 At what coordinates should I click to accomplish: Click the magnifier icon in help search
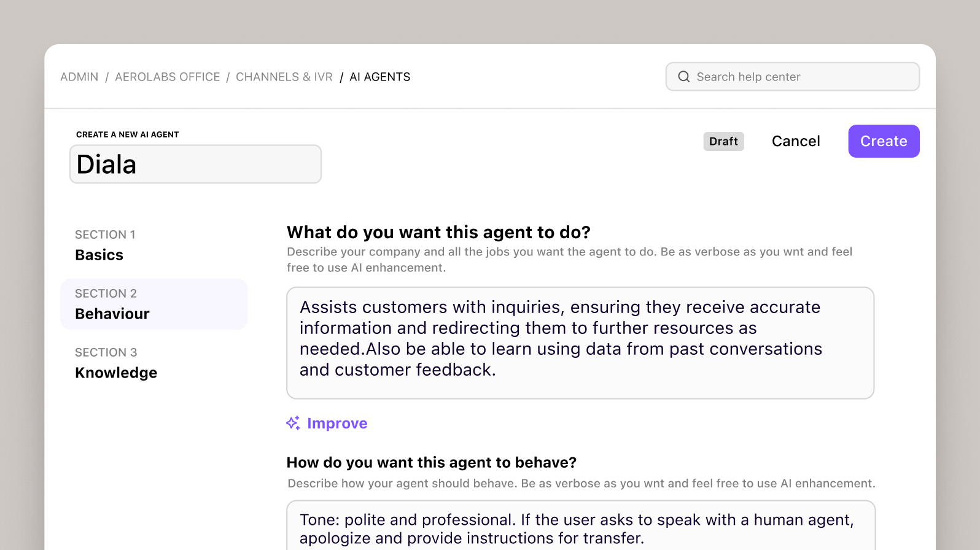click(683, 76)
